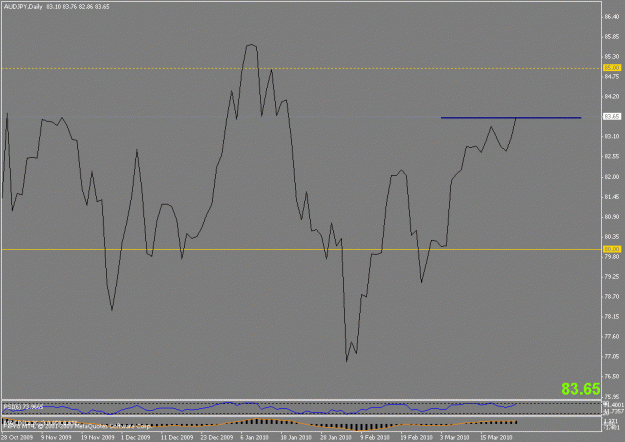Image resolution: width=625 pixels, height=442 pixels.
Task: Click the 6 Jan 2010 date label
Action: point(254,437)
